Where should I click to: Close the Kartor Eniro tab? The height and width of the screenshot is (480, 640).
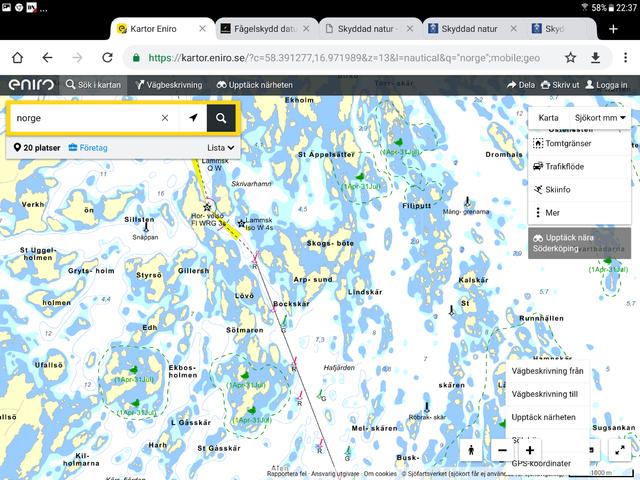(202, 29)
